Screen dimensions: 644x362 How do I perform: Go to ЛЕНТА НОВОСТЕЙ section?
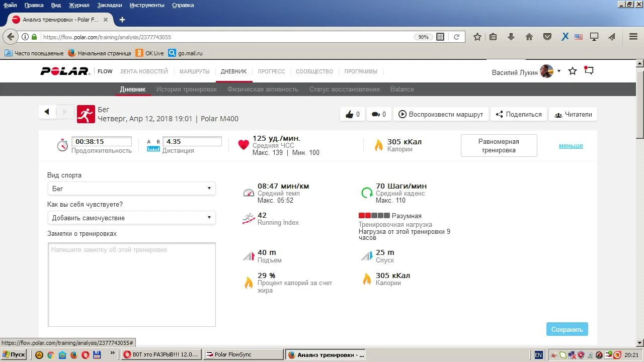point(144,71)
